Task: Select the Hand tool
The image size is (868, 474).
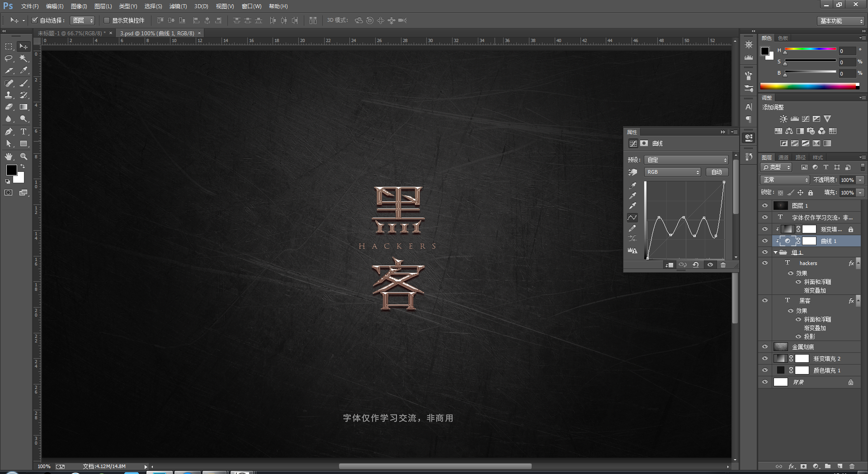Action: (9, 156)
